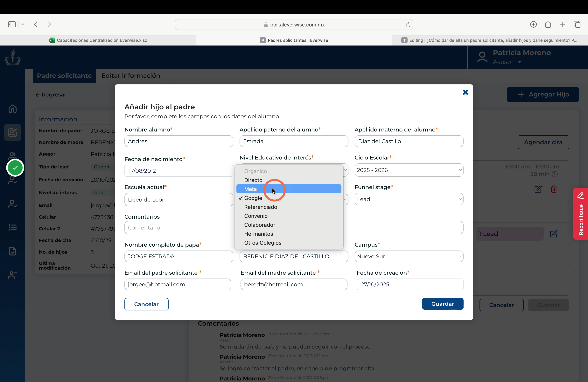Open 1 Lead dropdown in background page
The height and width of the screenshot is (382, 588).
coord(510,234)
